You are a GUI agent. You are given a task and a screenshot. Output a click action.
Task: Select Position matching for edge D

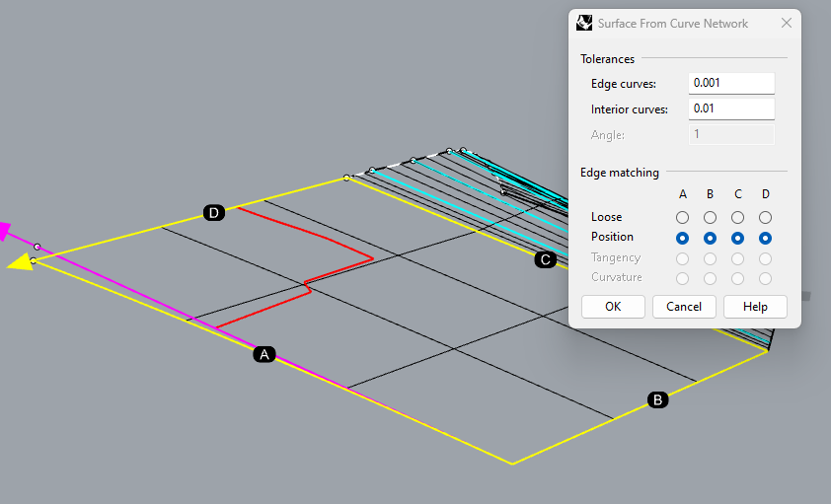click(765, 239)
